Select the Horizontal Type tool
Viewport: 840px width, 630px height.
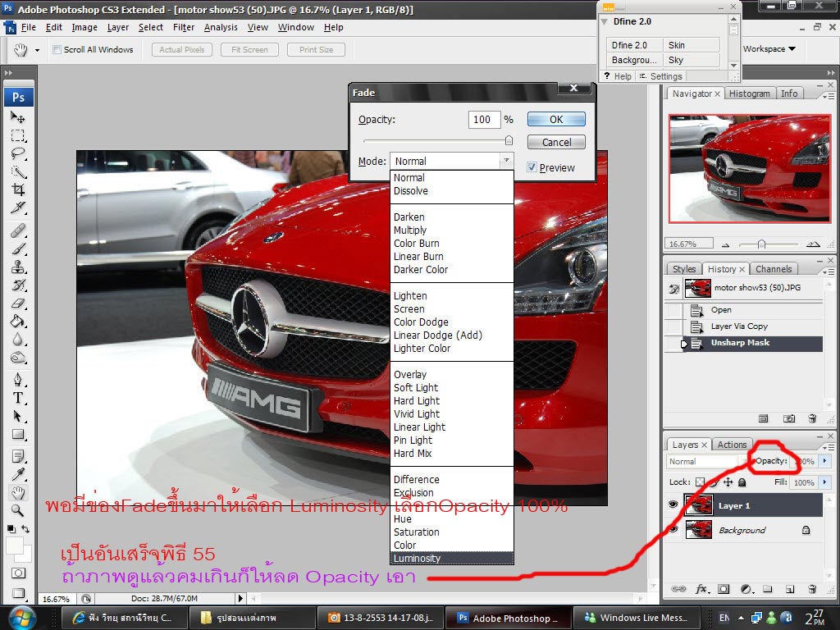pyautogui.click(x=18, y=398)
